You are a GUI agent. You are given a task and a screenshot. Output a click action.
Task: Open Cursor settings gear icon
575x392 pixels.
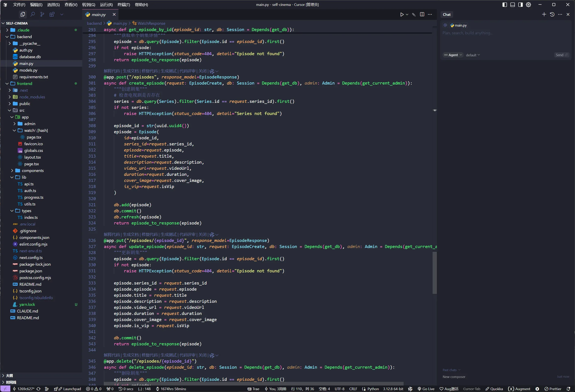click(528, 5)
